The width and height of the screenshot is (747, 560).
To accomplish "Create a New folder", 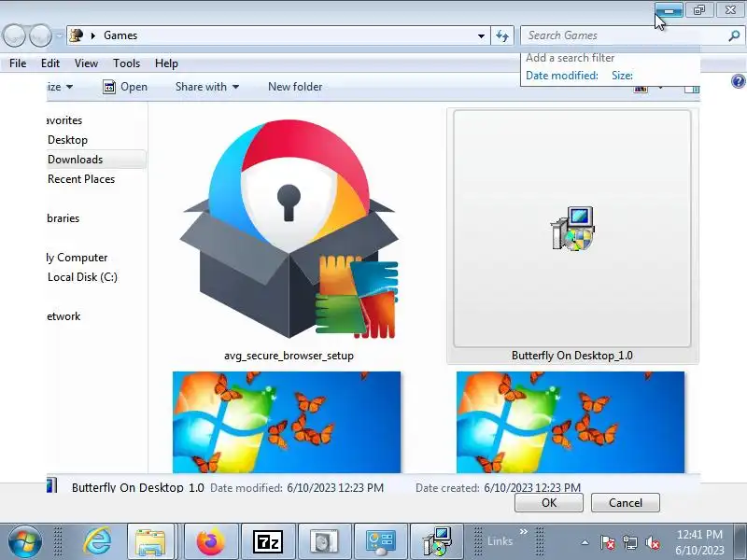I will (x=295, y=87).
